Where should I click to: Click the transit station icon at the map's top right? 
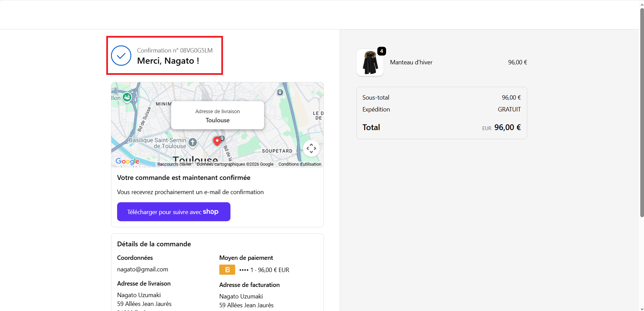coord(280,92)
